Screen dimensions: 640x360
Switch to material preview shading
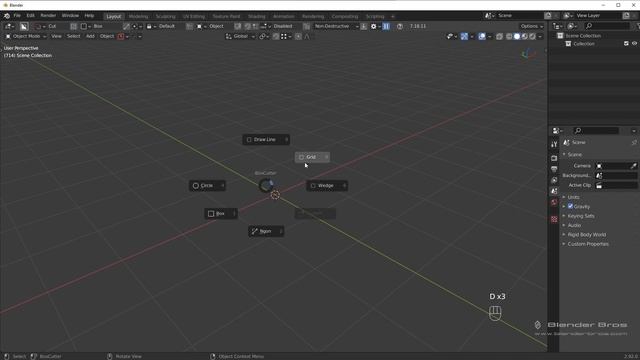(524, 36)
